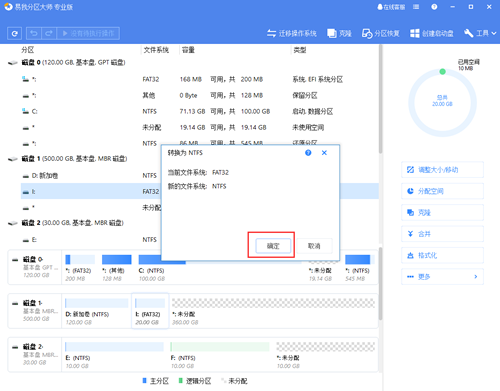Collapse 磁盘 0 in the disk map
Screen dimensions: 500x391
click(x=15, y=260)
